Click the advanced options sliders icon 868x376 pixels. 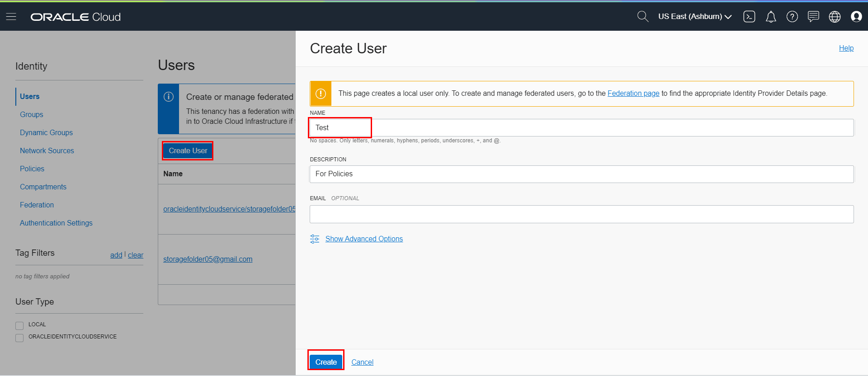[x=315, y=239]
